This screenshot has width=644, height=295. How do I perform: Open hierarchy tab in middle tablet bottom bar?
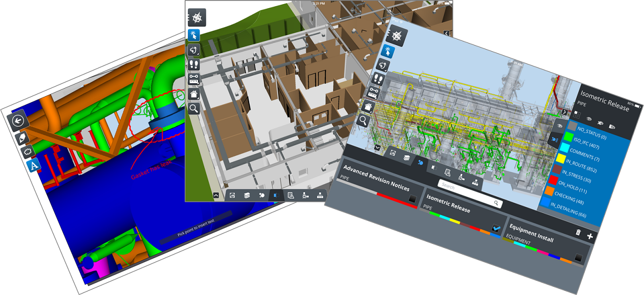tap(320, 195)
